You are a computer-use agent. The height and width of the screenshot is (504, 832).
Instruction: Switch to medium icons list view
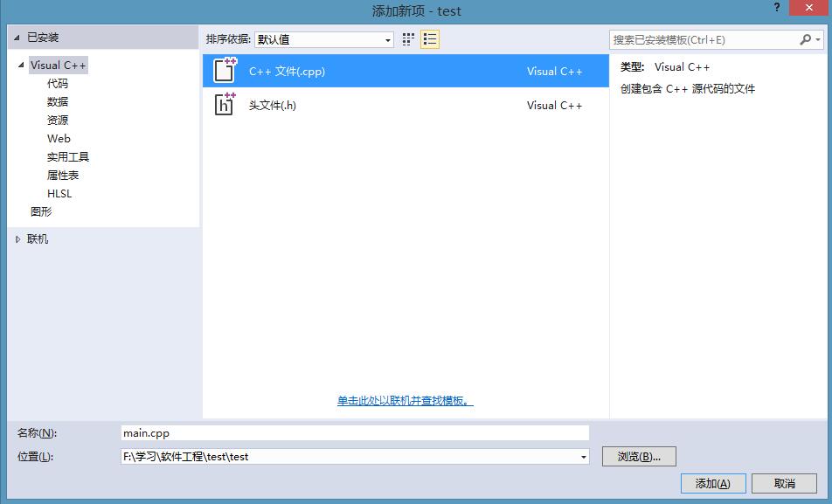pos(430,39)
